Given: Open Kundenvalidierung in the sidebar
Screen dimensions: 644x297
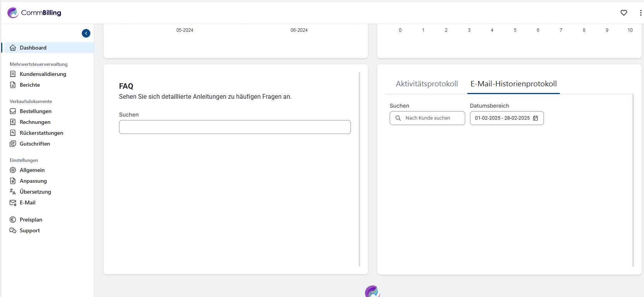Looking at the screenshot, I should click(43, 74).
